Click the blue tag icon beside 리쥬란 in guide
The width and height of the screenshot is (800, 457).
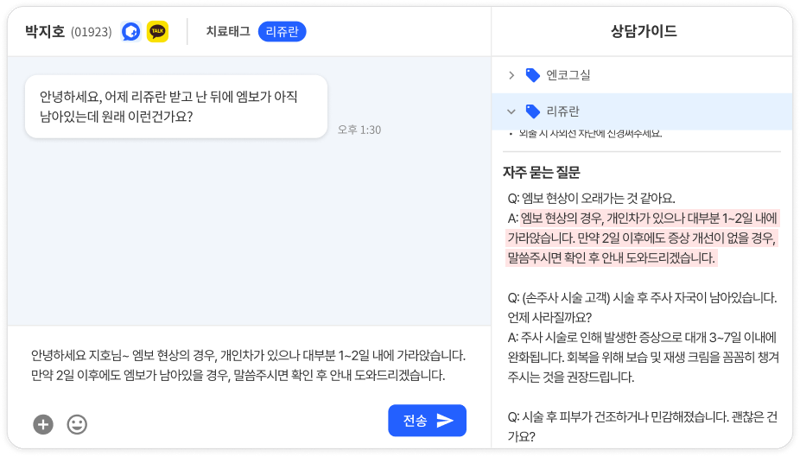coord(532,111)
